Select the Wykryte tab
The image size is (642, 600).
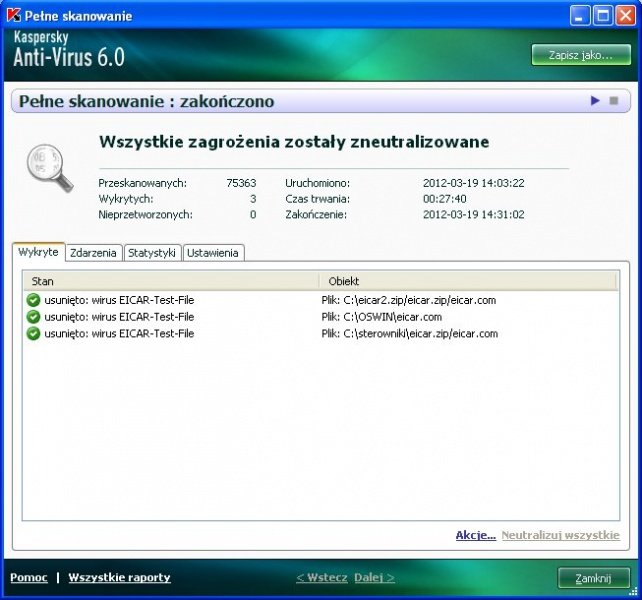[x=39, y=252]
